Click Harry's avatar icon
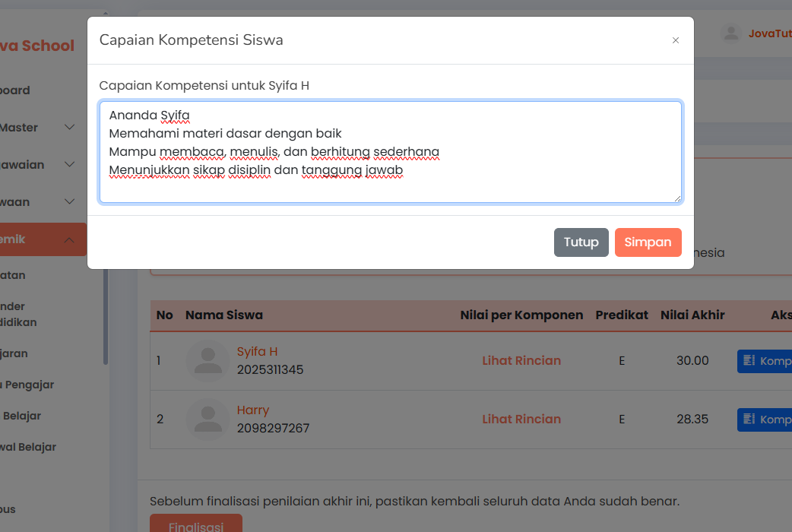 (208, 420)
